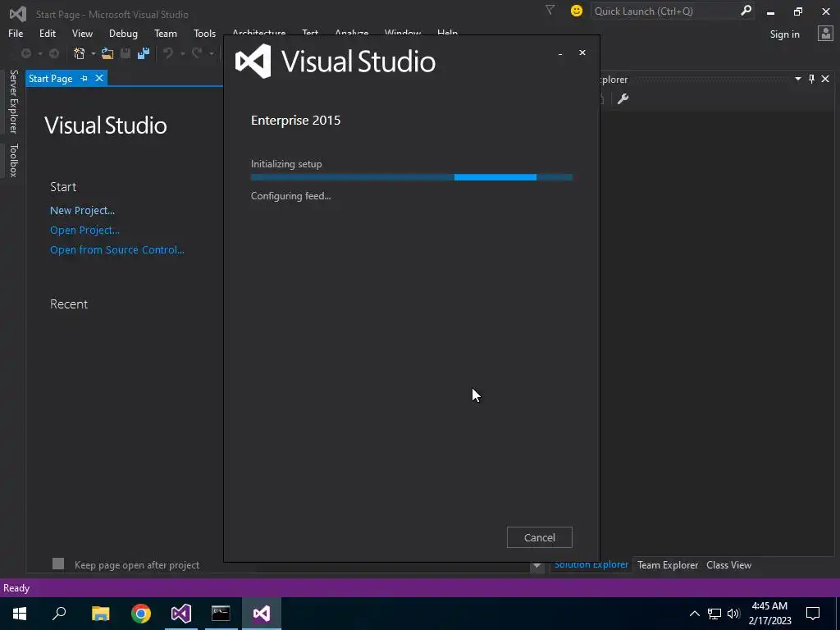Open the View menu
Screen dimensions: 840x630
(x=82, y=33)
